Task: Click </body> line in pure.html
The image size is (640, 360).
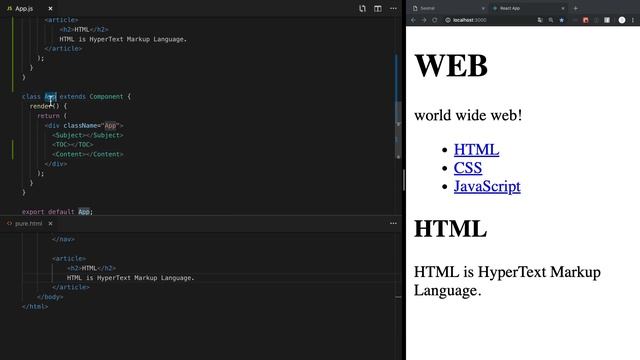Action: pos(50,297)
